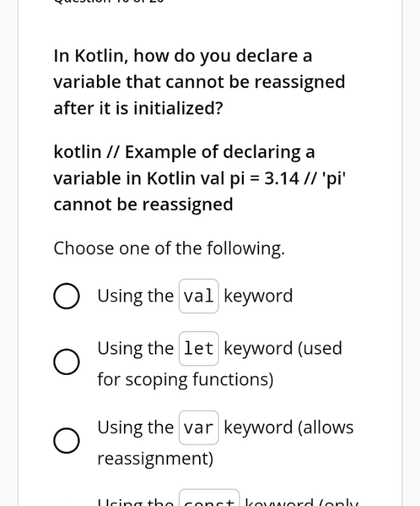Select the radio button for val keyword

[x=67, y=296]
